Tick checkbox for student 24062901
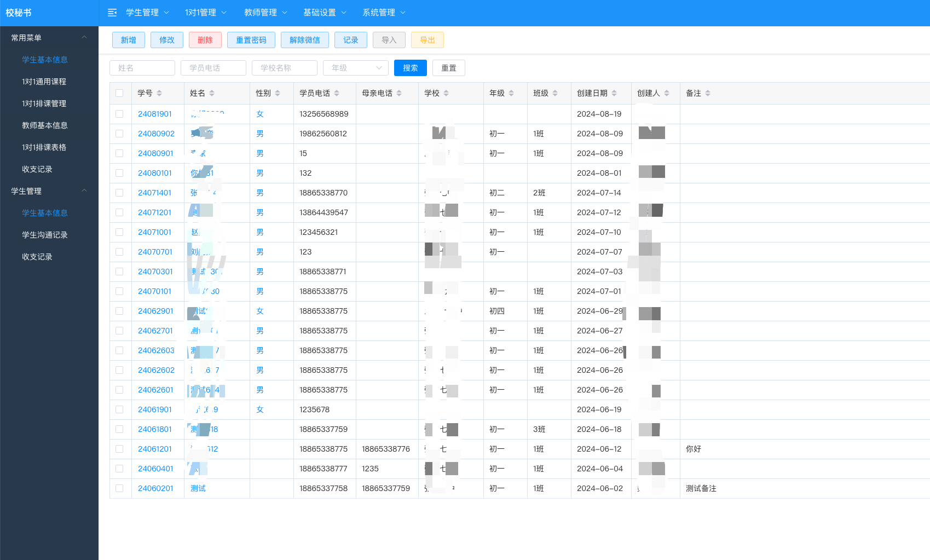930x560 pixels. pos(119,311)
